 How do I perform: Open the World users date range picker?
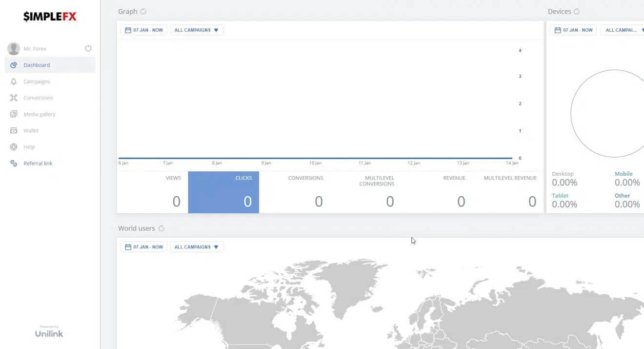[144, 247]
